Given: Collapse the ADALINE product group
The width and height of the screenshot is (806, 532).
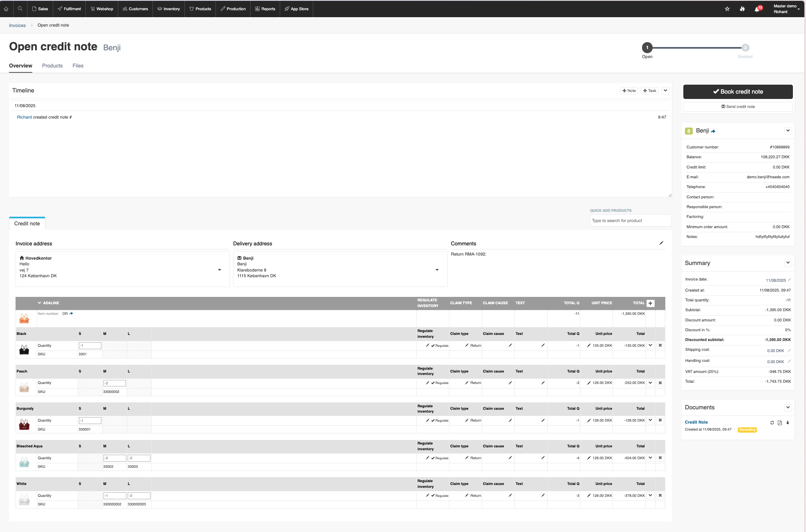Looking at the screenshot, I should pos(40,303).
